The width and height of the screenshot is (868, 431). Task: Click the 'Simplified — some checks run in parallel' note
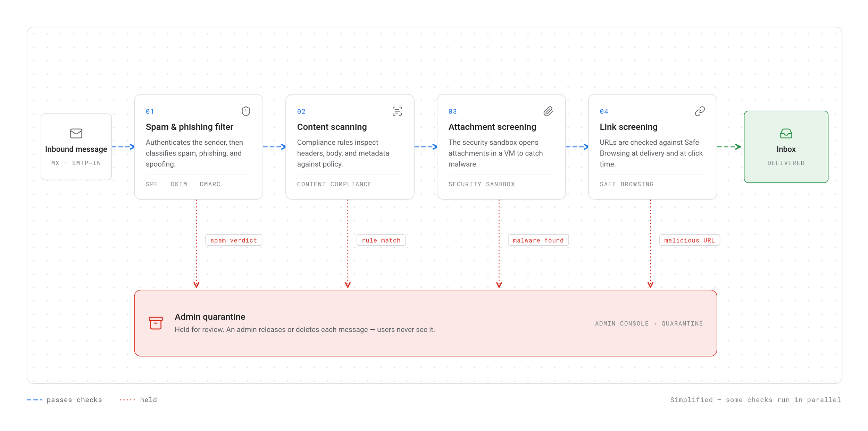[756, 400]
